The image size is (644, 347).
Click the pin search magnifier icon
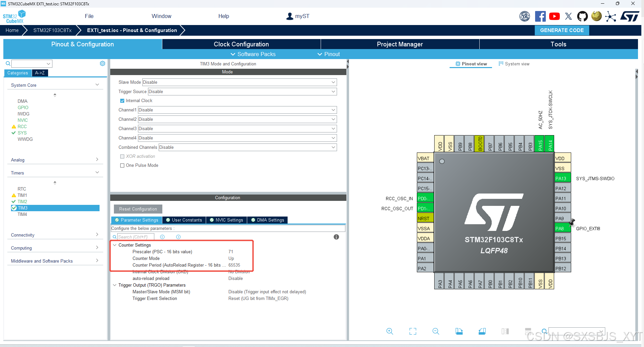pos(544,331)
